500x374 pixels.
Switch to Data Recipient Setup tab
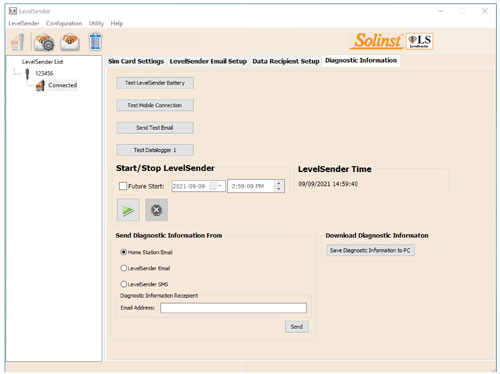(x=286, y=61)
